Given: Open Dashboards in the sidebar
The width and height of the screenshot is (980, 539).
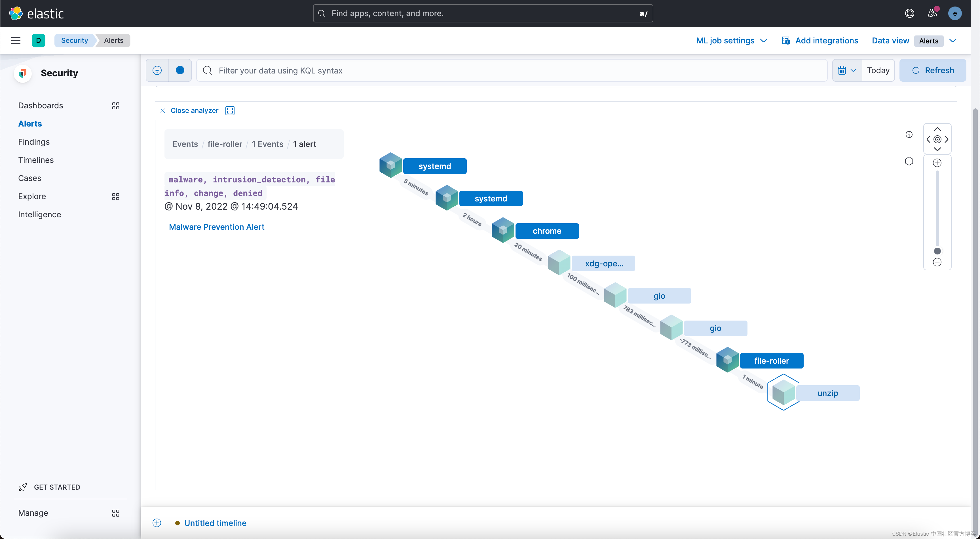Looking at the screenshot, I should click(x=41, y=106).
